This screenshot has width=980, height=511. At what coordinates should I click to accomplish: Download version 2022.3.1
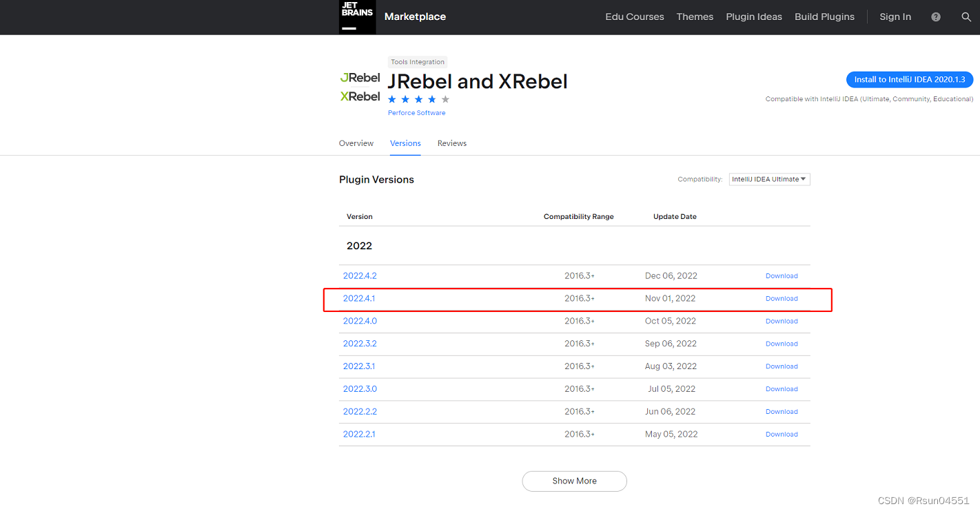click(x=782, y=367)
